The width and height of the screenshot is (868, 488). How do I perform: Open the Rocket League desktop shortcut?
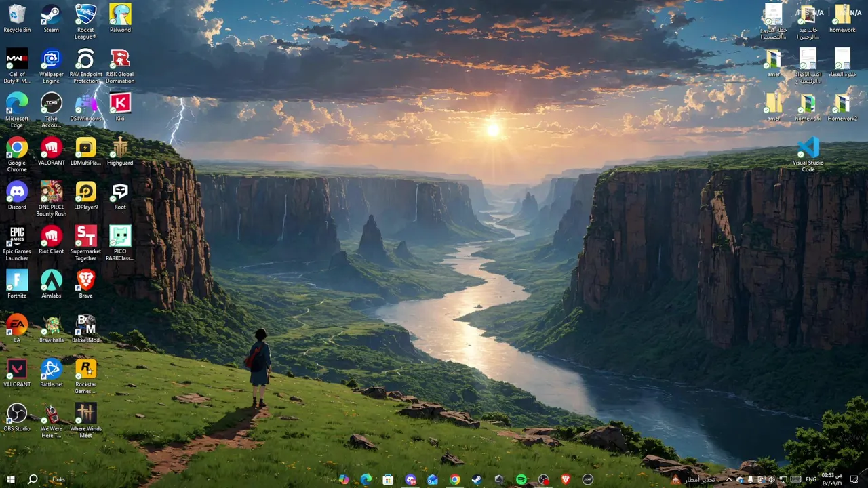pos(85,22)
